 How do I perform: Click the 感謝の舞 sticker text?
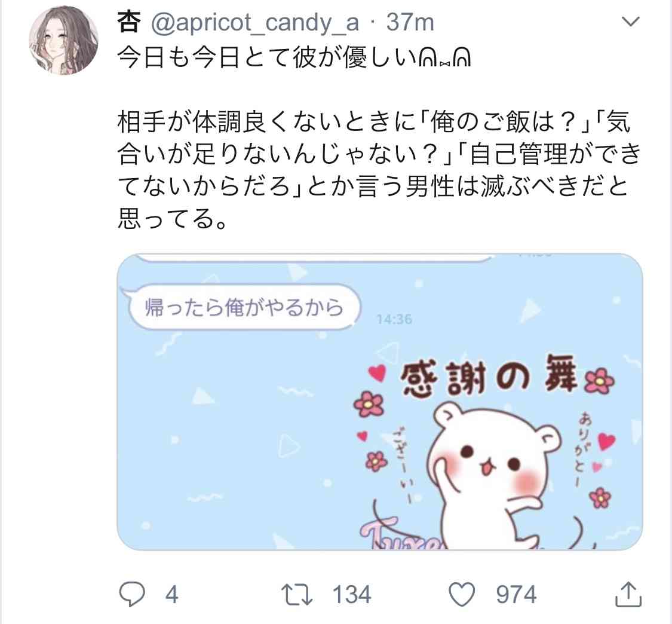point(489,377)
